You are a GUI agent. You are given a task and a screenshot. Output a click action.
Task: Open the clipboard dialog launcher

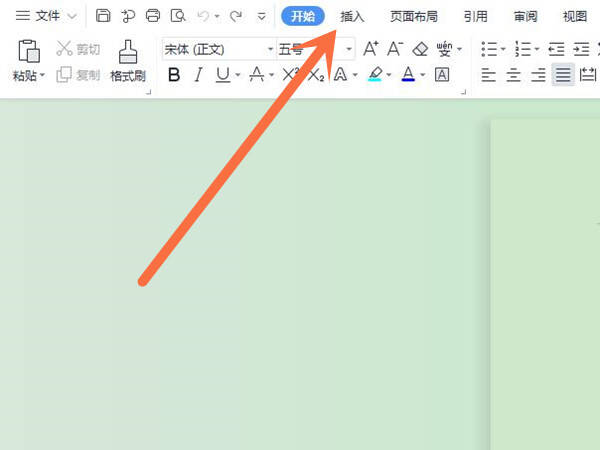(x=149, y=92)
